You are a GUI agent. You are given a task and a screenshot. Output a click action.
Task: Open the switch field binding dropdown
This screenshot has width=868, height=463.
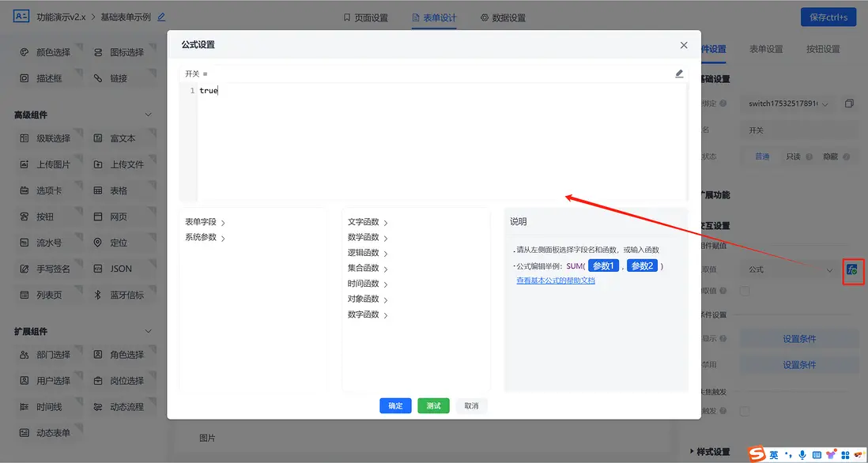click(x=790, y=104)
